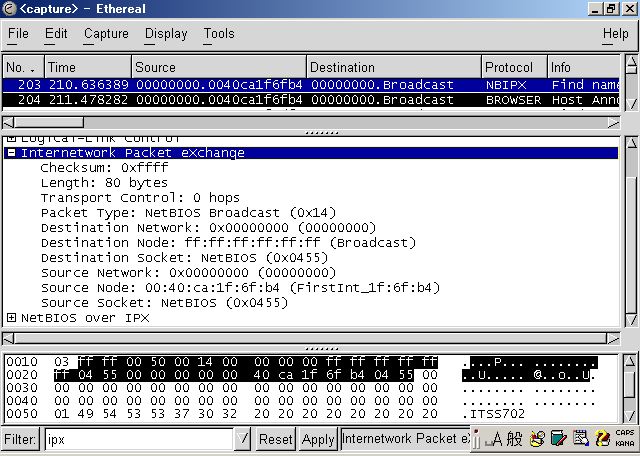Click the protocol tree scroll-down arrow
This screenshot has height=456, width=640.
coord(631,319)
